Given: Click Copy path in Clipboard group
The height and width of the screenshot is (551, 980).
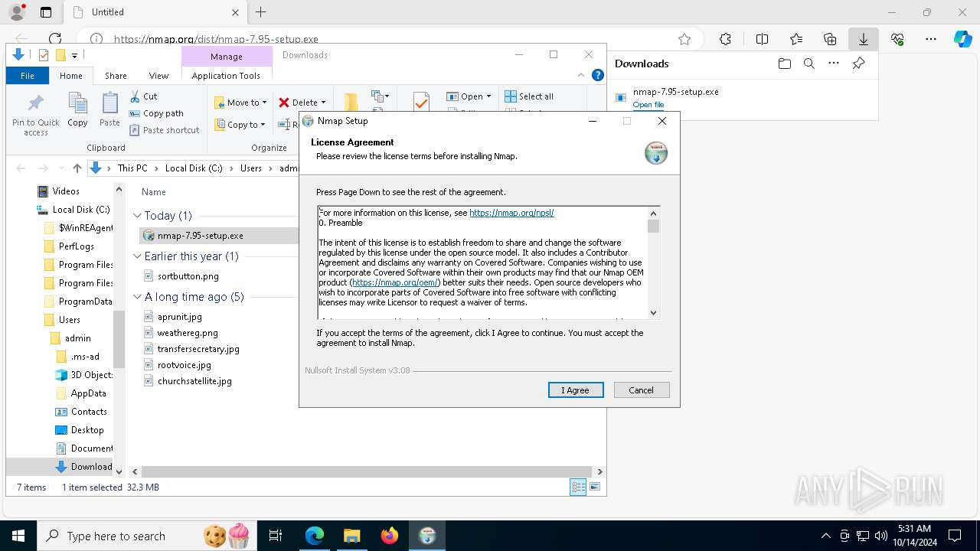Looking at the screenshot, I should click(156, 113).
